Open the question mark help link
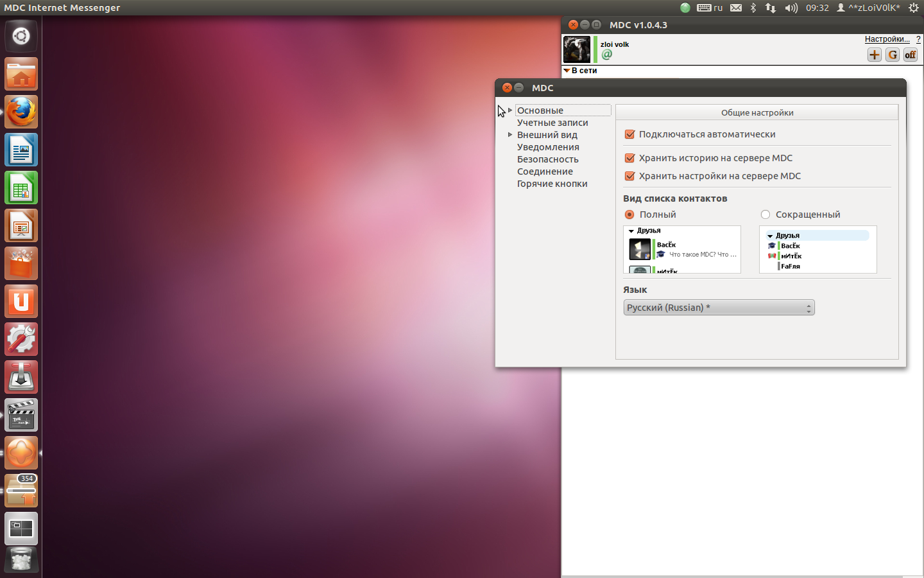This screenshot has height=578, width=924. point(918,39)
